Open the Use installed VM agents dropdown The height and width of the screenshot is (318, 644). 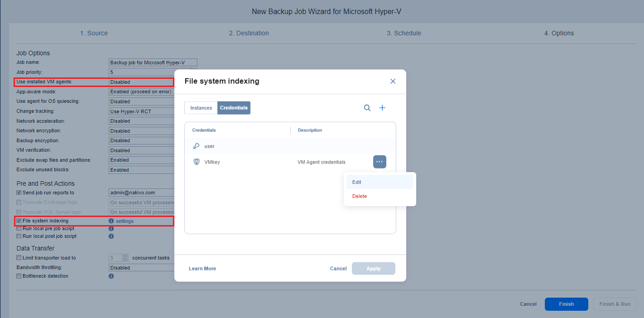coord(141,82)
